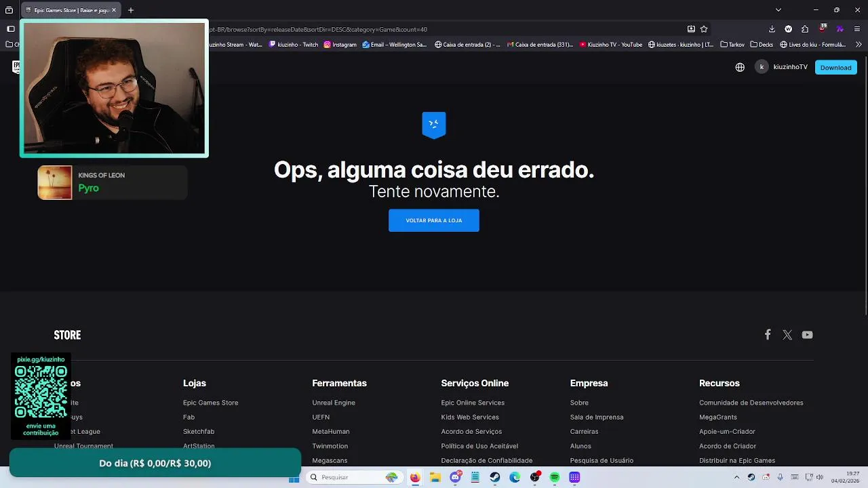
Task: Open Distribuir na Epic Games link
Action: (x=737, y=461)
